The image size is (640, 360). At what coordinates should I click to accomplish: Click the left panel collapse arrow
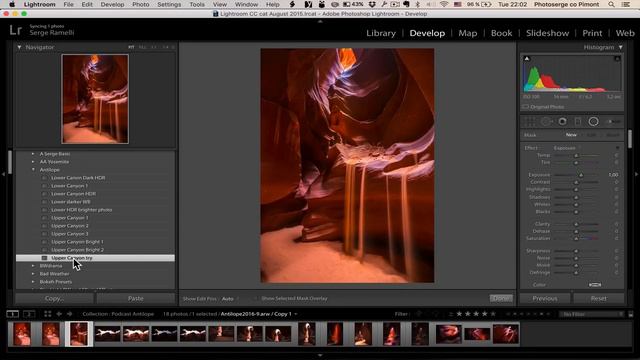pyautogui.click(x=3, y=174)
